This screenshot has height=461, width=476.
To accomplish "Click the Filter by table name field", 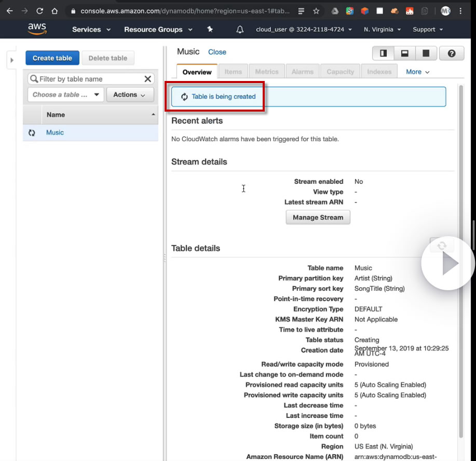I will coord(91,79).
